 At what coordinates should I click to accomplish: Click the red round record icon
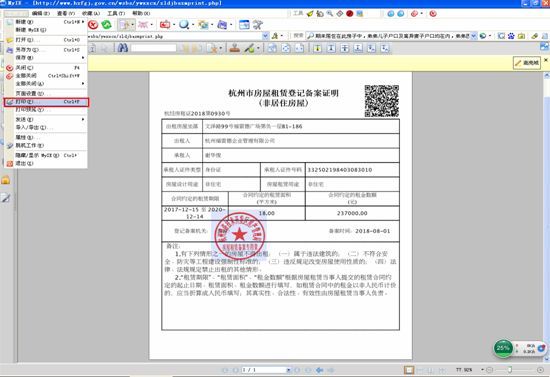pyautogui.click(x=349, y=14)
